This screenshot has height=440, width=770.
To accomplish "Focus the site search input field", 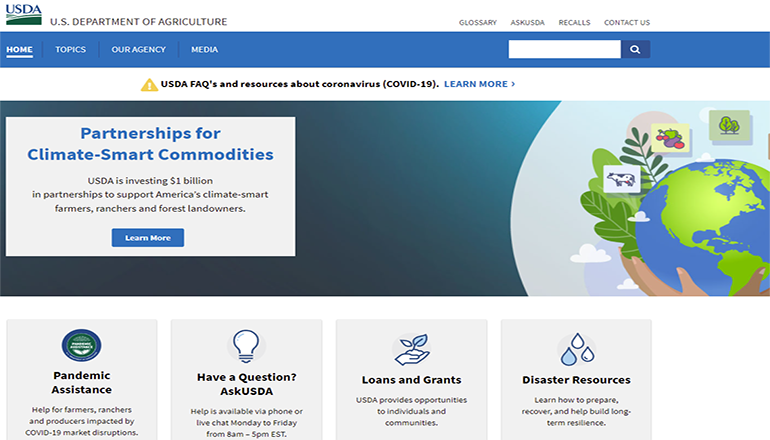I will pos(565,49).
